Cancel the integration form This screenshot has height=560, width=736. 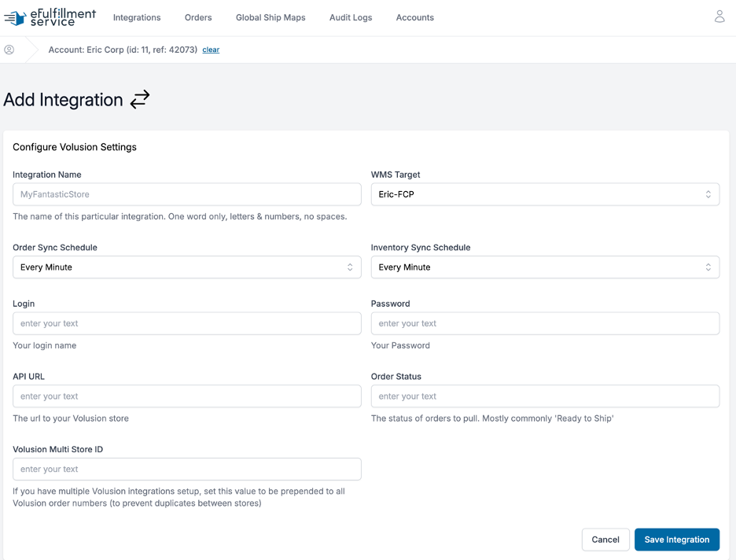[605, 540]
